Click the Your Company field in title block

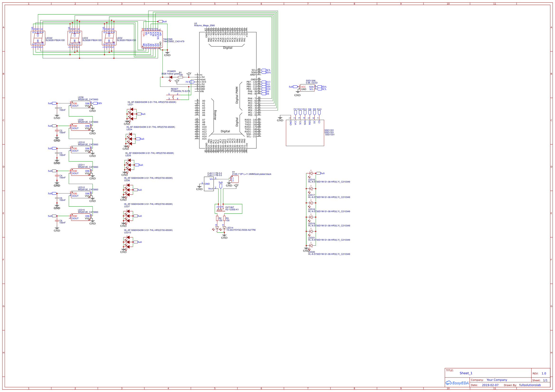[497, 380]
